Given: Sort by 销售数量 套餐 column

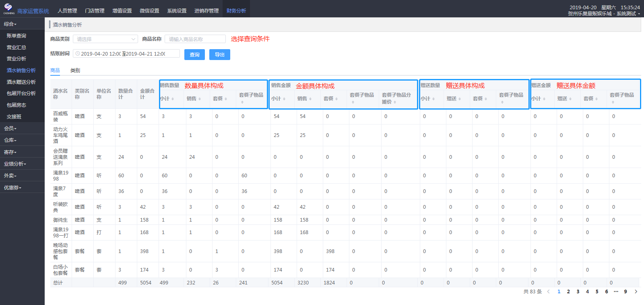Looking at the screenshot, I should tap(226, 99).
